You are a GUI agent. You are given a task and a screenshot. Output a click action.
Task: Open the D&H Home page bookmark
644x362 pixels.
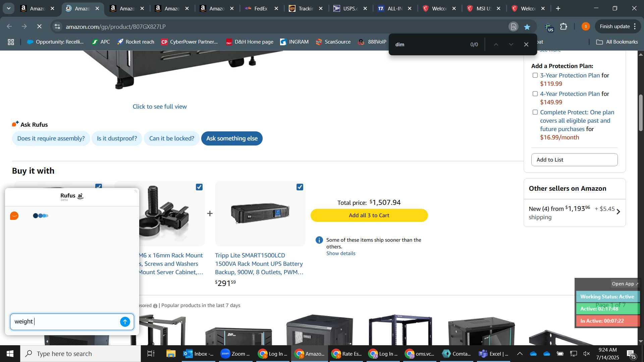pyautogui.click(x=250, y=42)
